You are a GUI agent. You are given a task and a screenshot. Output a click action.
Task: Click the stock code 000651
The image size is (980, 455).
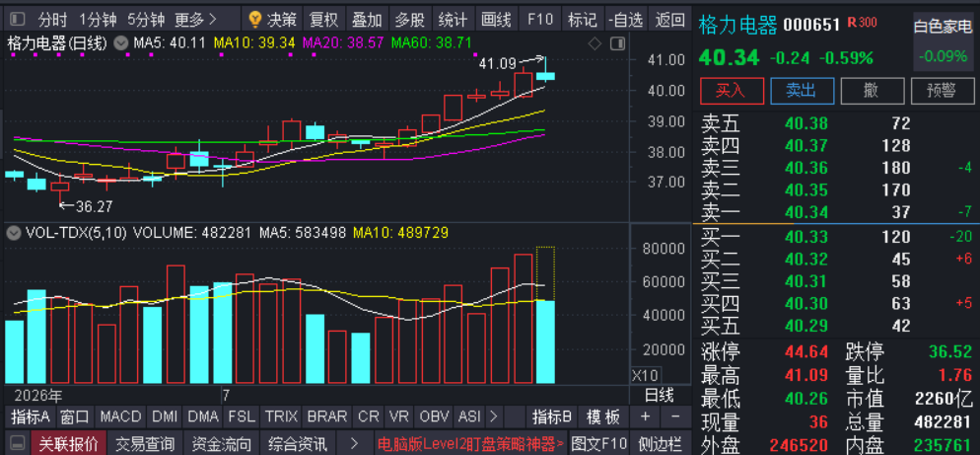click(811, 25)
